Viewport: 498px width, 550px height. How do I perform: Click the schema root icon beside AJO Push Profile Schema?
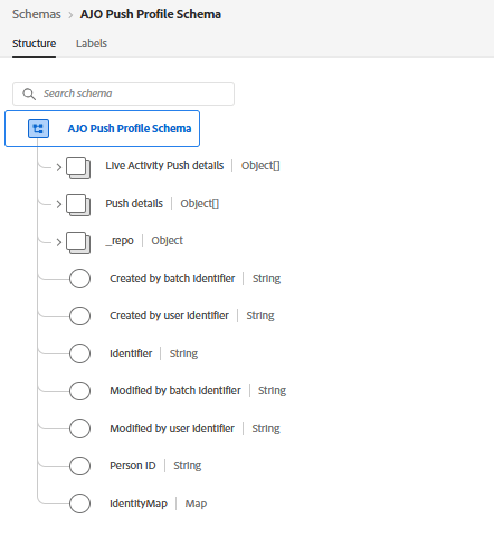[38, 128]
